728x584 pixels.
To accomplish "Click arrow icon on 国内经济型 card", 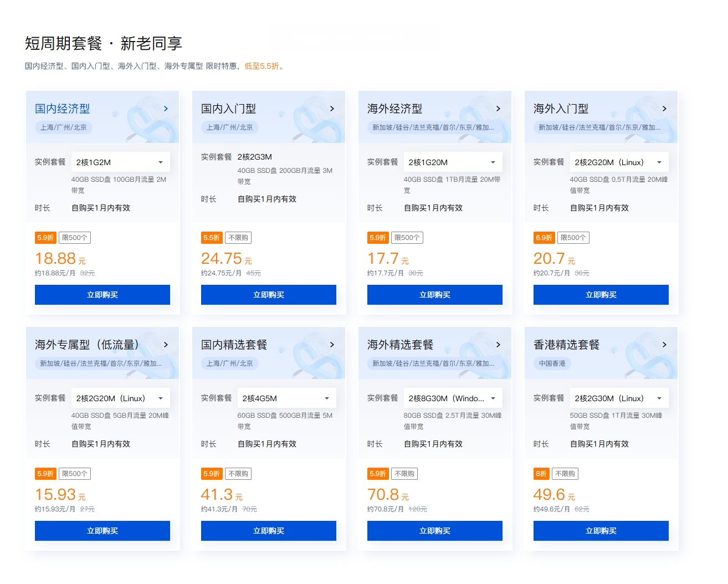I will tap(166, 109).
